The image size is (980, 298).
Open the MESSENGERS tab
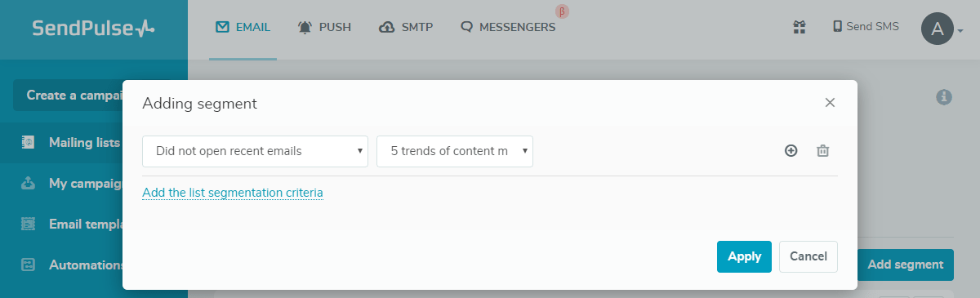(508, 27)
